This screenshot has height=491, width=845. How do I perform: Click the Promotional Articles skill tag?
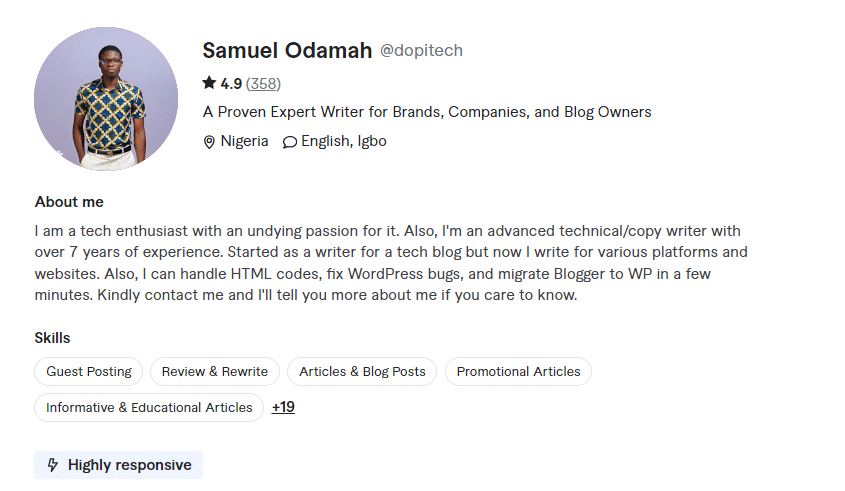coord(518,371)
